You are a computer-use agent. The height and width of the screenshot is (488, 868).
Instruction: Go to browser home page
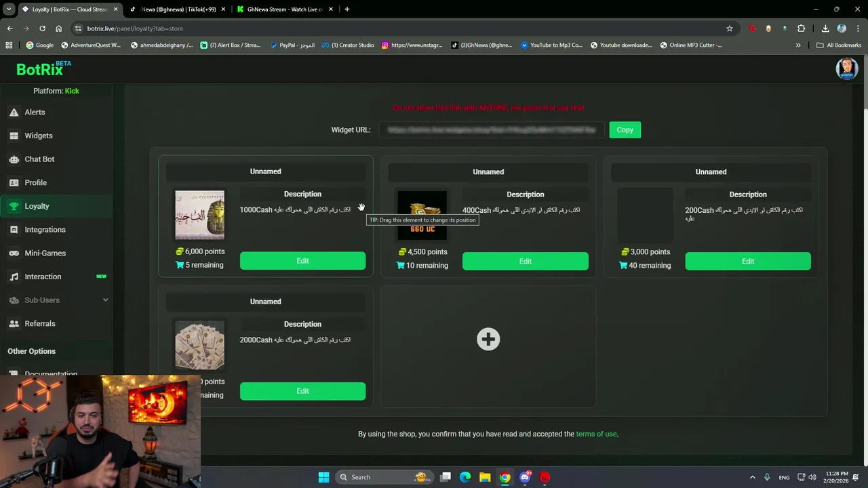coord(58,28)
